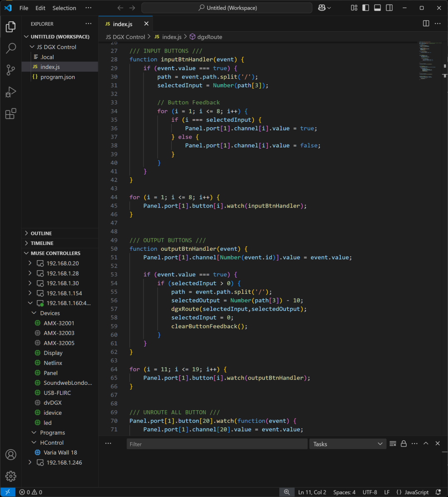Change end of line via LF
The width and height of the screenshot is (448, 497).
point(387,492)
